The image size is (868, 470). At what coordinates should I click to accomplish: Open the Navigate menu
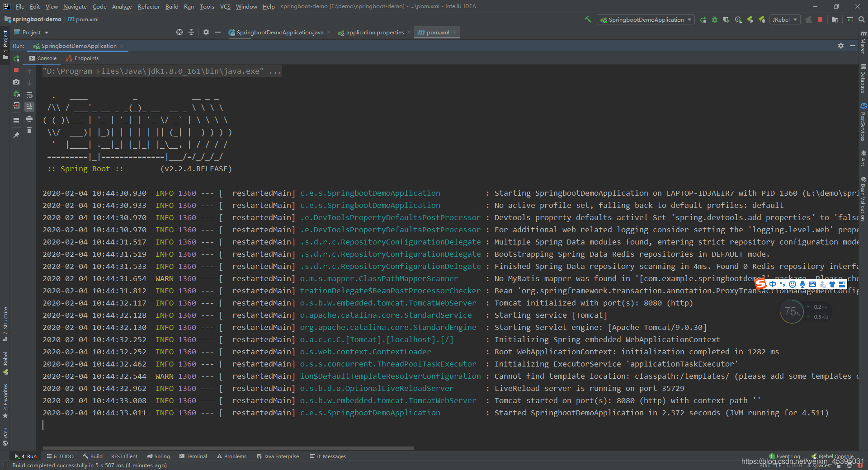pyautogui.click(x=75, y=6)
